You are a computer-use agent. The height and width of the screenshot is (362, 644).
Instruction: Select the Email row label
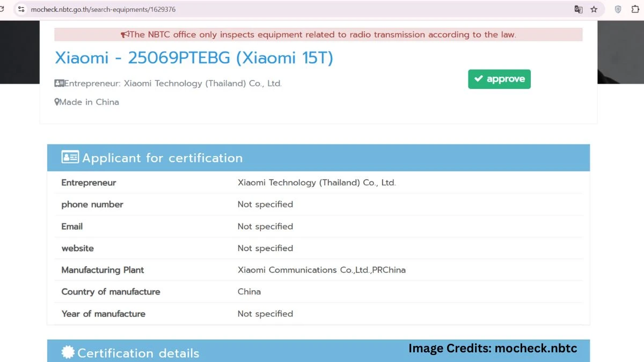72,226
